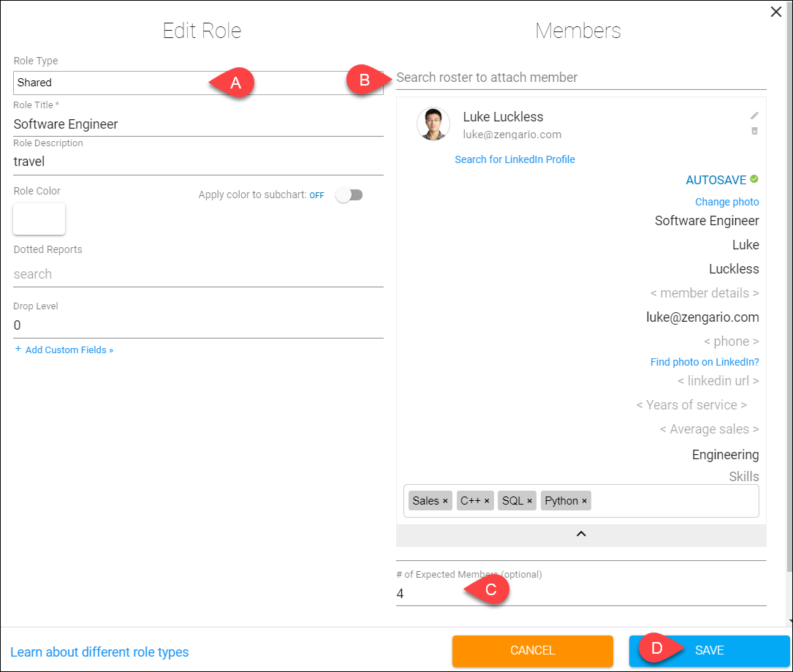This screenshot has width=793, height=672.
Task: Close the Edit Role dialog
Action: coord(775,12)
